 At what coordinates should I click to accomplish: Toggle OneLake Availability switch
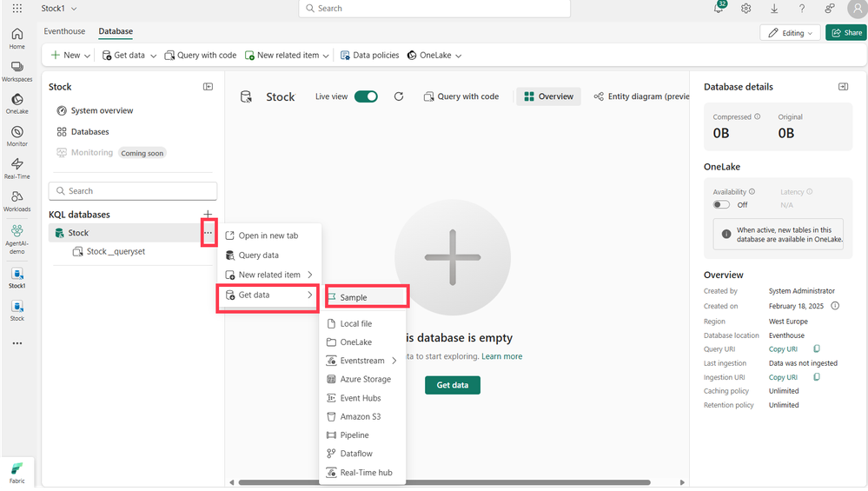click(x=721, y=205)
